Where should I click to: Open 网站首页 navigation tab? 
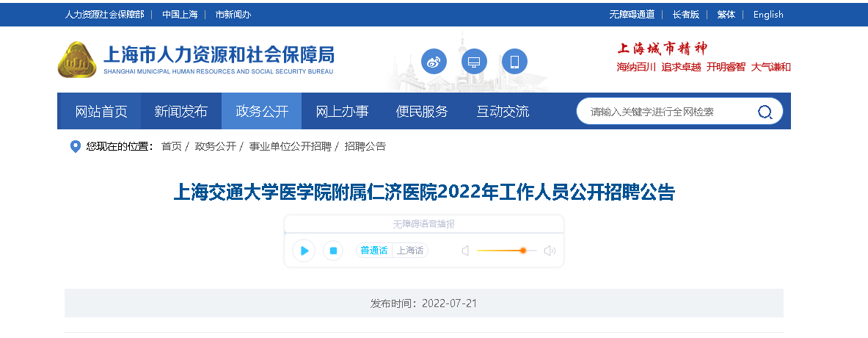101,112
